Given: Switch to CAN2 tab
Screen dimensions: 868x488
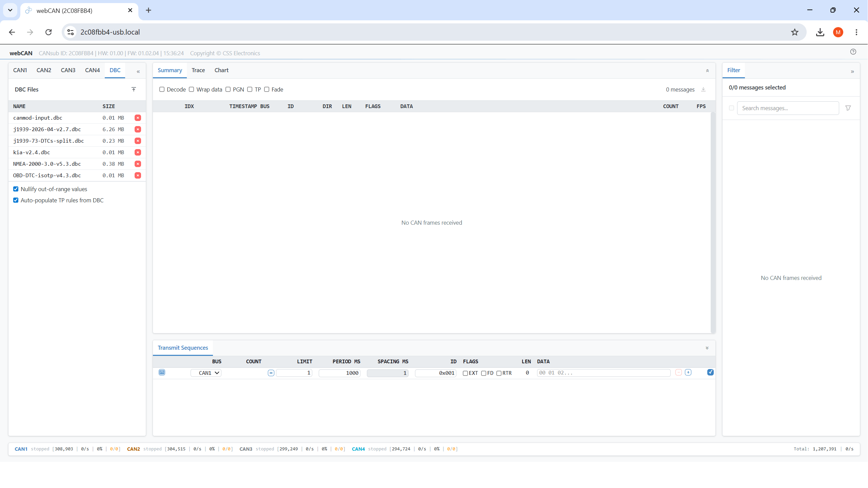Looking at the screenshot, I should (x=44, y=70).
